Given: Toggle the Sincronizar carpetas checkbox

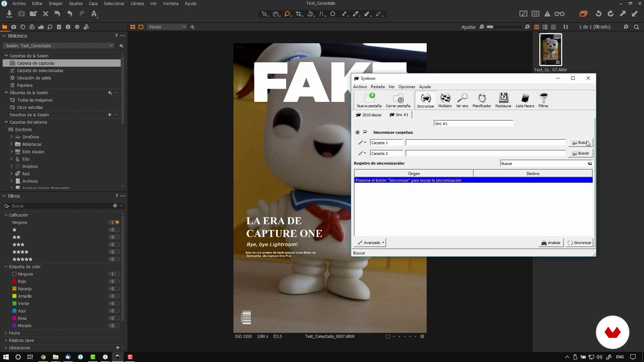Looking at the screenshot, I should point(365,132).
